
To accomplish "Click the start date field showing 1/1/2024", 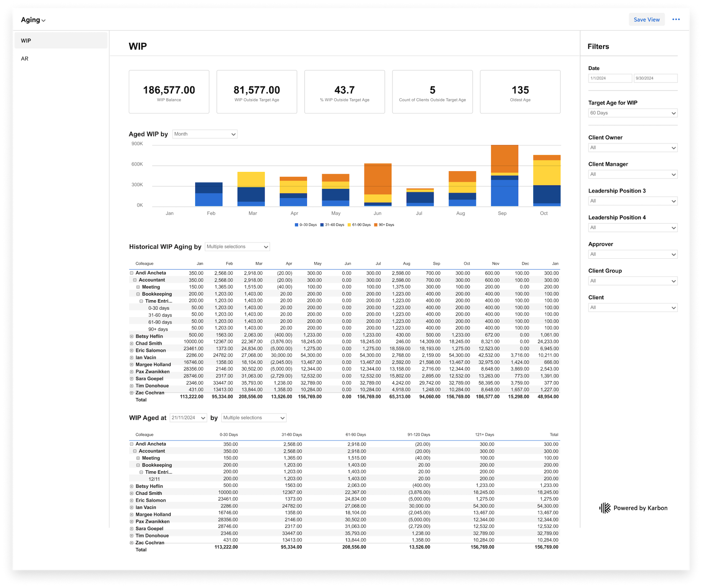I will click(610, 78).
